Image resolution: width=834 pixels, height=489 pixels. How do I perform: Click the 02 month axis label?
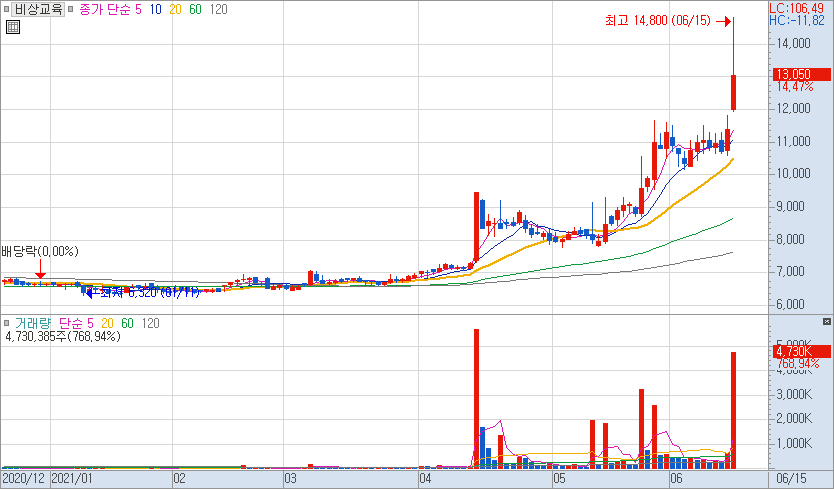[179, 478]
